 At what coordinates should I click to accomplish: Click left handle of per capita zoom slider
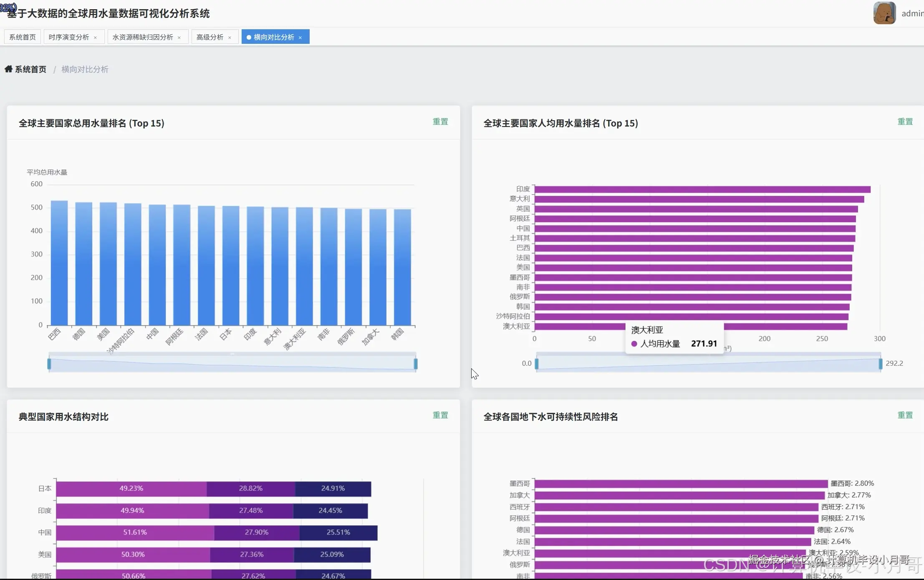(537, 364)
